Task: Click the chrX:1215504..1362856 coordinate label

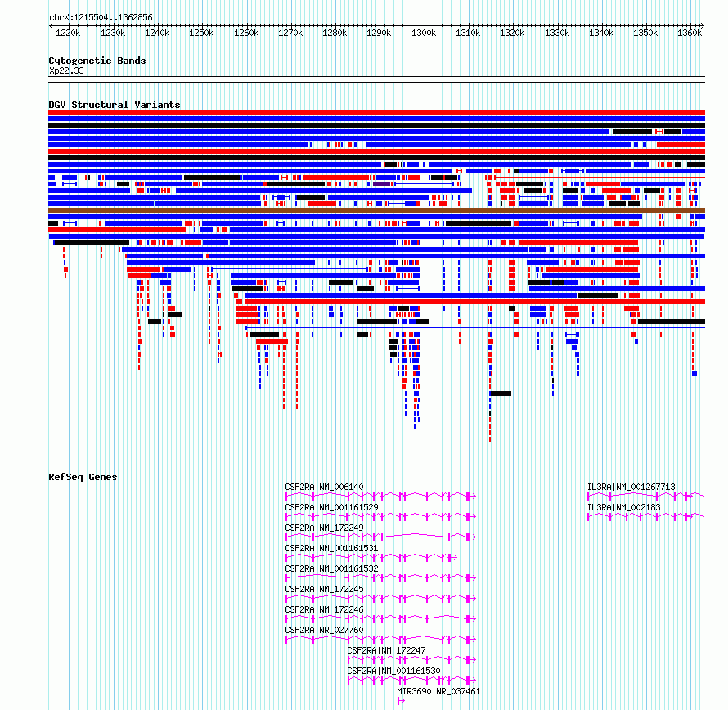Action: point(101,17)
